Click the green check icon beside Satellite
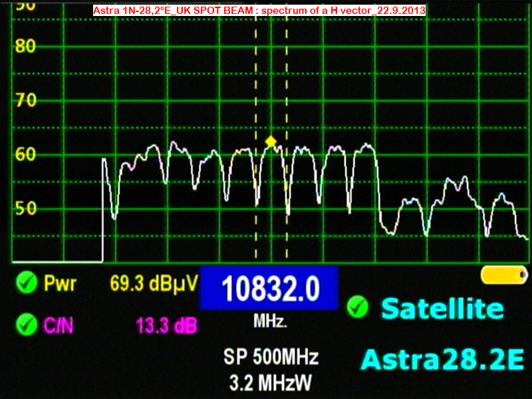The image size is (532, 399). coord(357,307)
